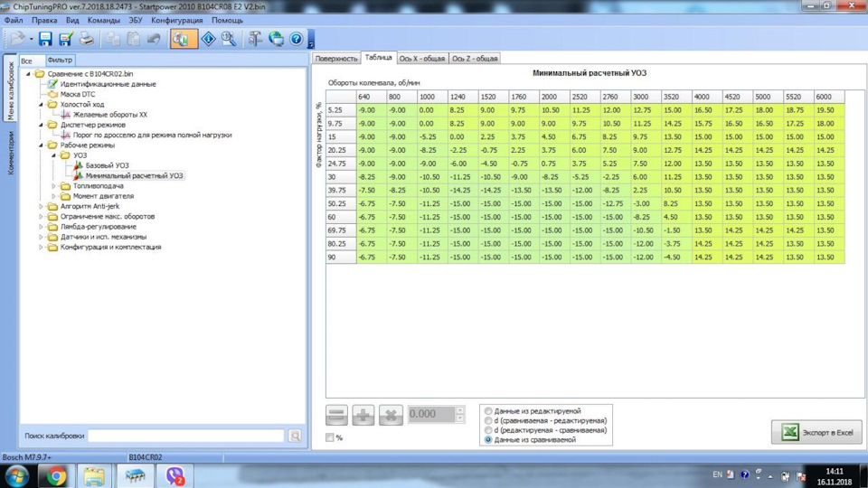The image size is (868, 488).
Task: Switch to the 'Фильтр' tab
Action: point(60,60)
